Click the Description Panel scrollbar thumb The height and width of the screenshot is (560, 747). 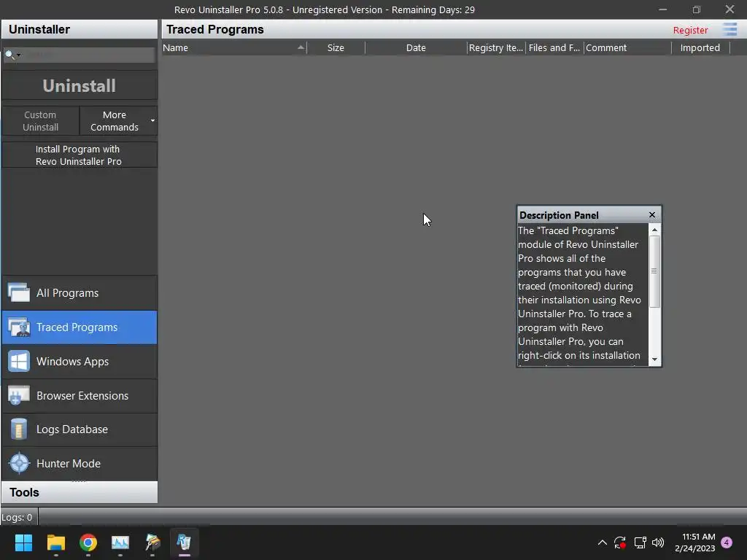(x=654, y=271)
